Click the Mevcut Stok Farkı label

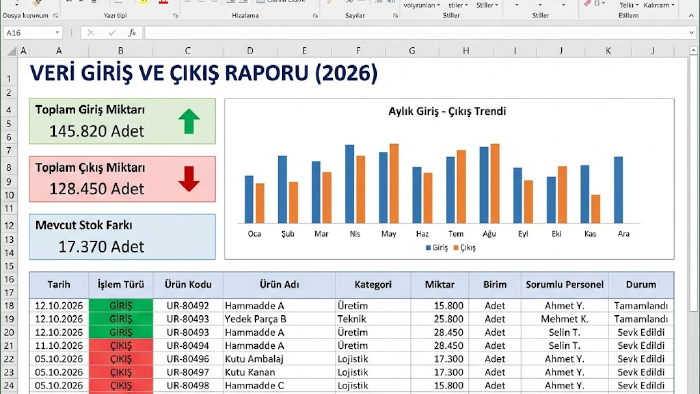84,225
